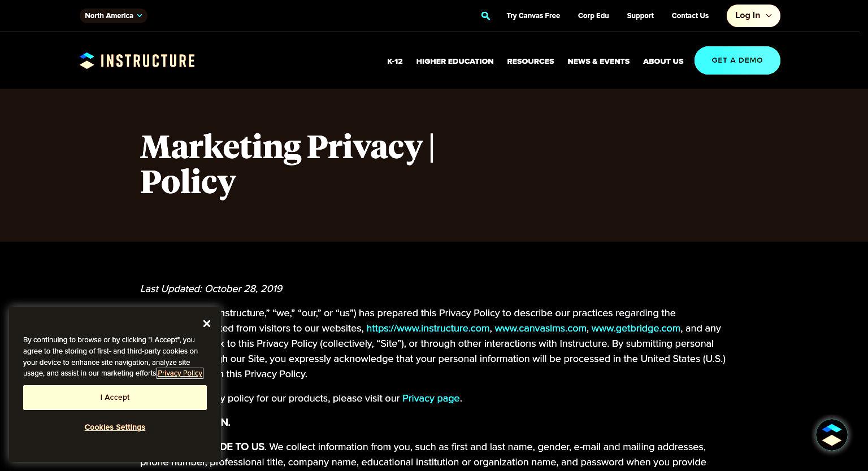The height and width of the screenshot is (471, 868).
Task: Open the Log In dropdown
Action: pyautogui.click(x=753, y=16)
